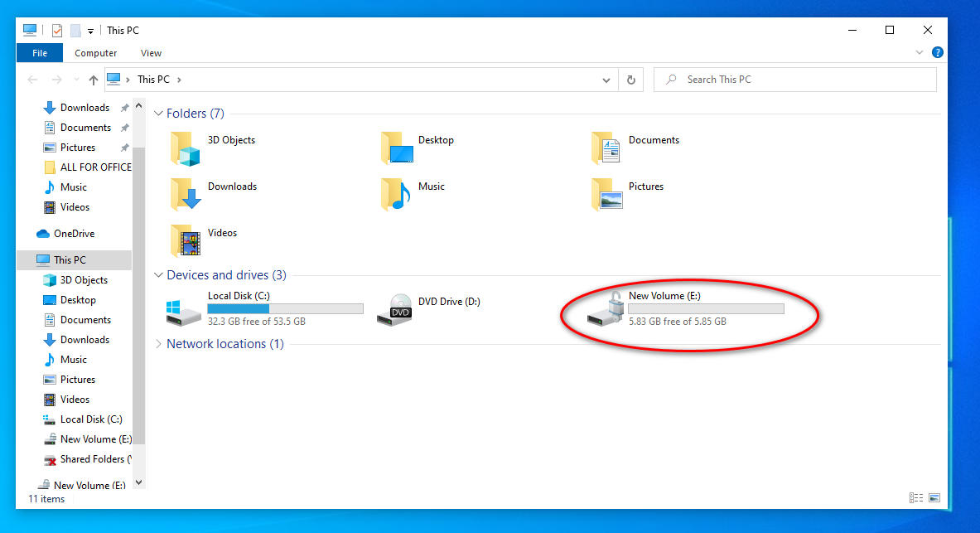Click This PC breadcrumb in address bar
Image resolution: width=980 pixels, height=533 pixels.
pos(154,80)
